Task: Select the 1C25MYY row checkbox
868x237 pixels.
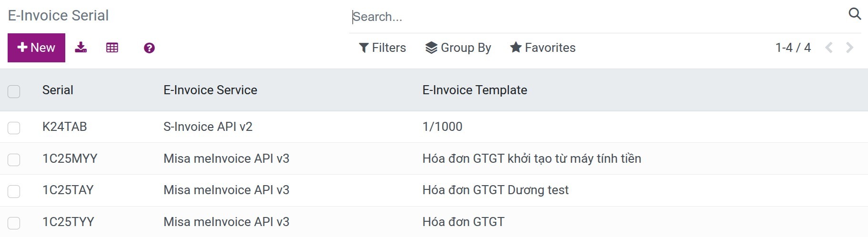Action: point(14,159)
